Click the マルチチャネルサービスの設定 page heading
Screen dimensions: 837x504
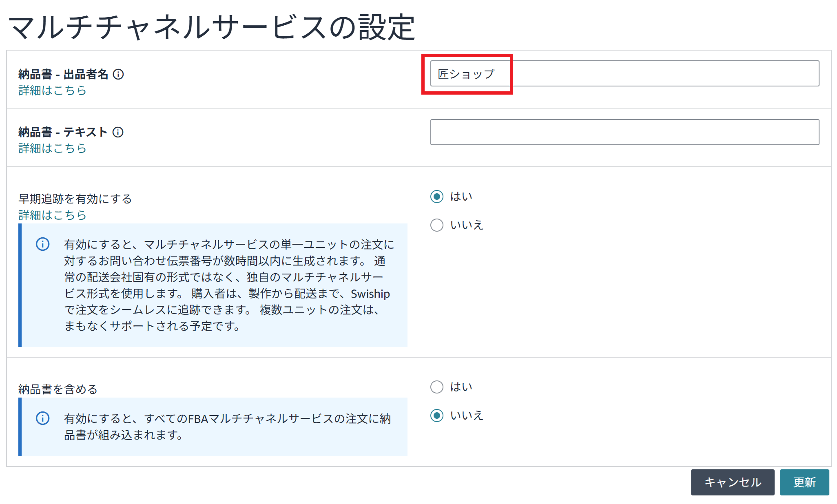click(x=212, y=27)
